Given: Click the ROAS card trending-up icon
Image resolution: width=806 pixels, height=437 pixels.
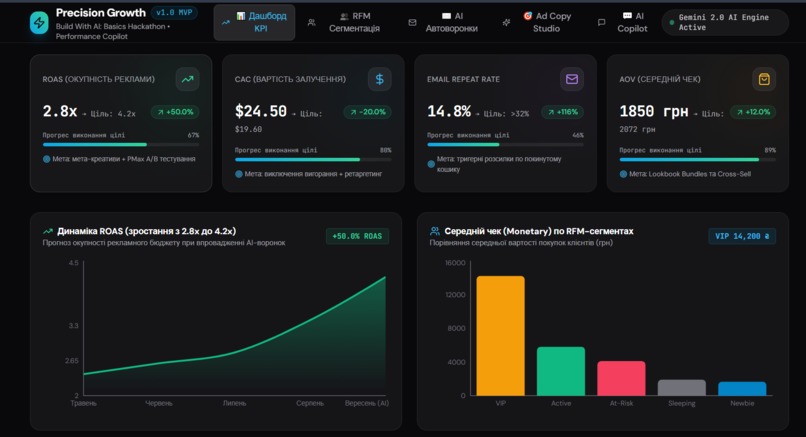Looking at the screenshot, I should 188,79.
